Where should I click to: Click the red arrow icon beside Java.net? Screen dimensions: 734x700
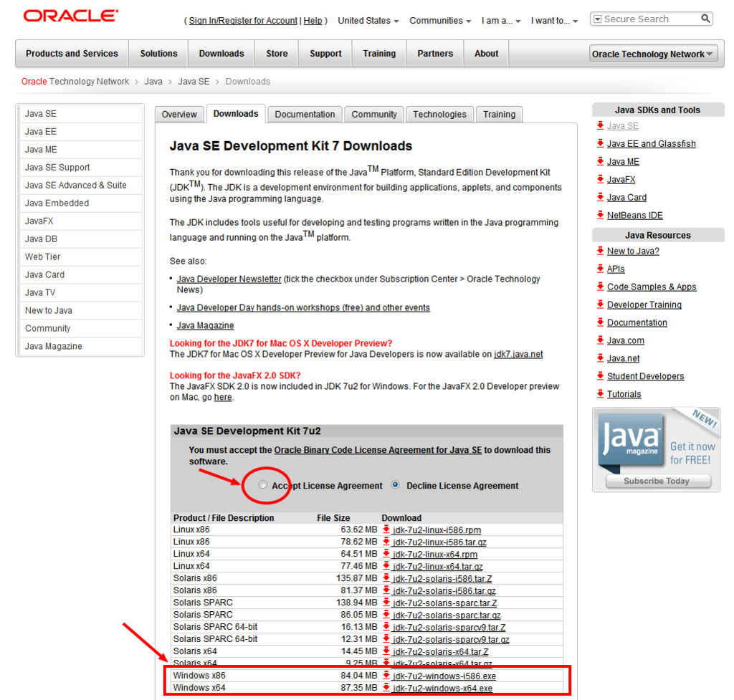pos(601,358)
